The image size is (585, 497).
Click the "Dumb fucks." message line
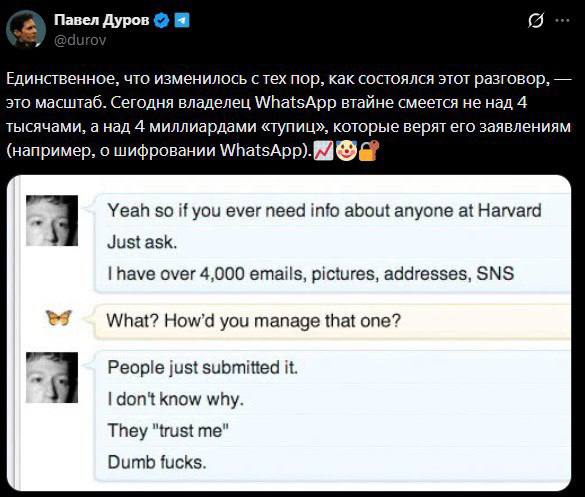point(157,462)
